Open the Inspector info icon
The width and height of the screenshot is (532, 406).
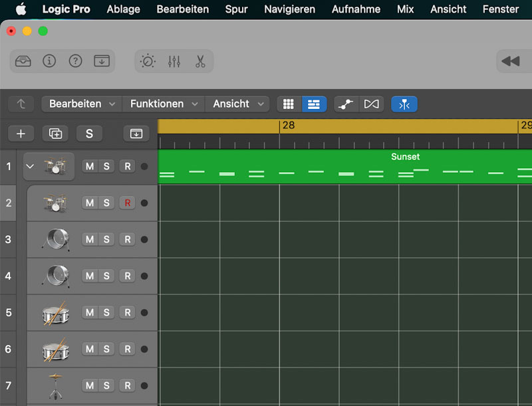pos(49,61)
